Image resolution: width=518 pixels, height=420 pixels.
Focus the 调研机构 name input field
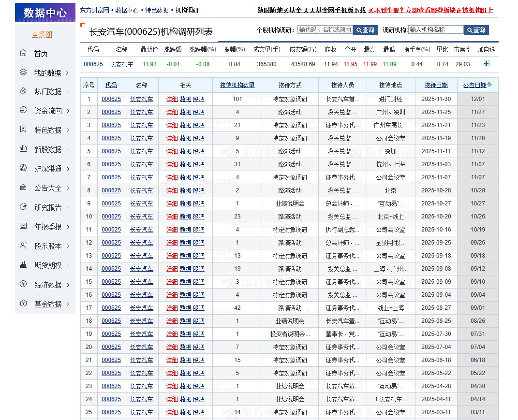435,29
